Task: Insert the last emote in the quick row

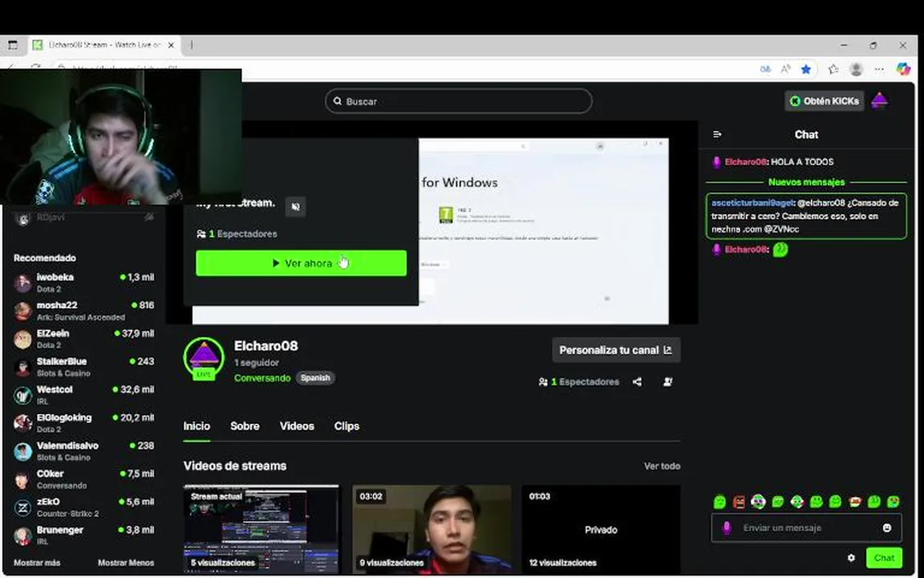Action: (894, 501)
